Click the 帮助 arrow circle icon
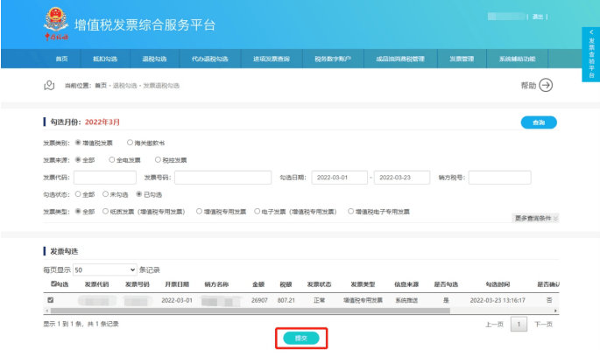Image resolution: width=600 pixels, height=364 pixels. 546,85
